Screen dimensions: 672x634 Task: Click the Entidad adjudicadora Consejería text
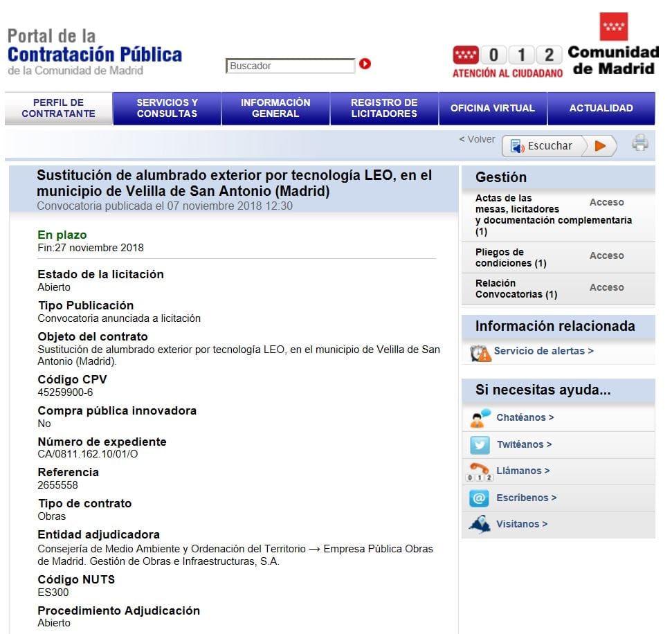pyautogui.click(x=235, y=555)
